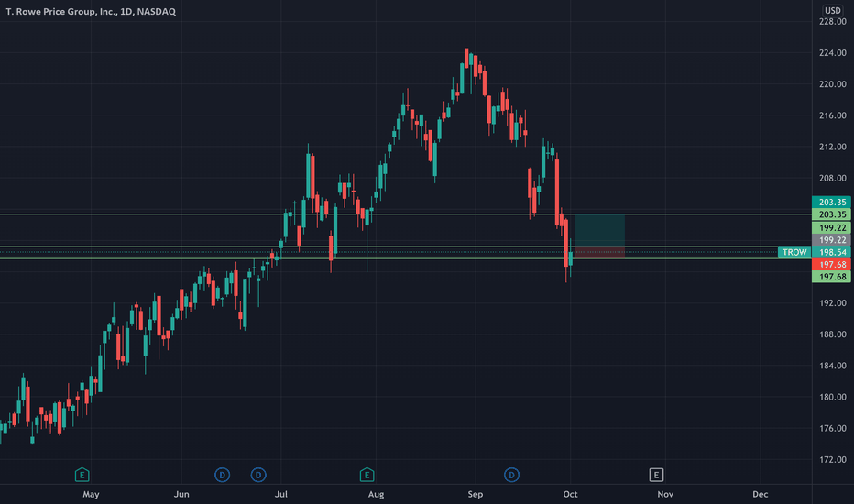Click the Aug label on time axis
The width and height of the screenshot is (854, 504).
[376, 495]
